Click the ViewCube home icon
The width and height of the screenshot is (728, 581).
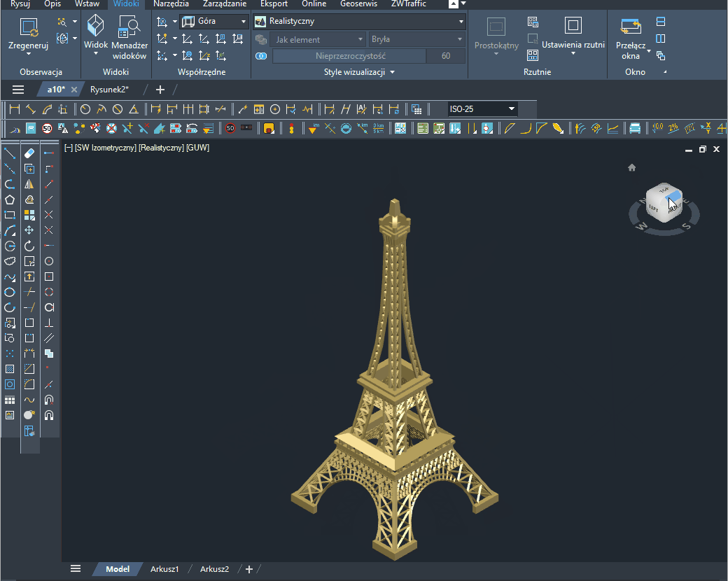[632, 168]
